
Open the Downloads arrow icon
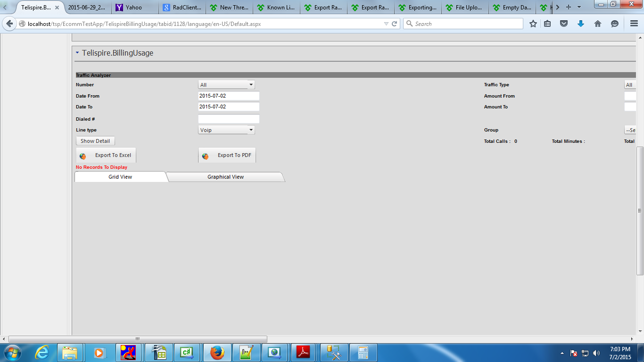[x=581, y=24]
